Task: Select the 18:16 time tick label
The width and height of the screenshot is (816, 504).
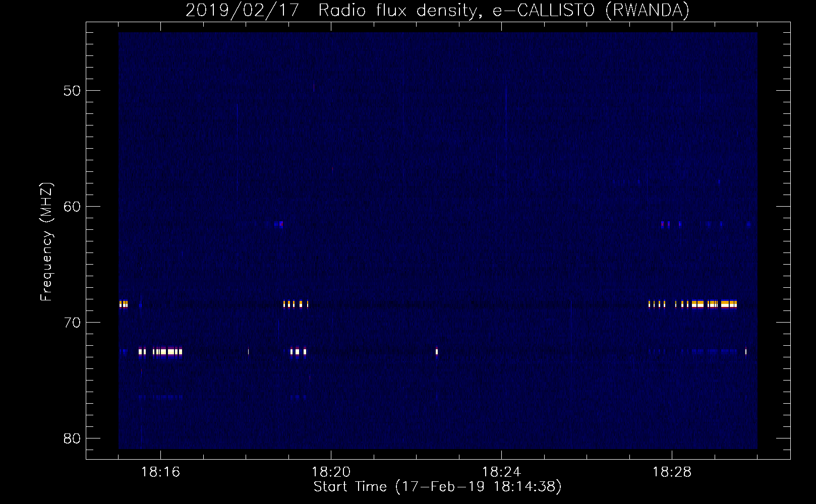Action: coord(160,472)
